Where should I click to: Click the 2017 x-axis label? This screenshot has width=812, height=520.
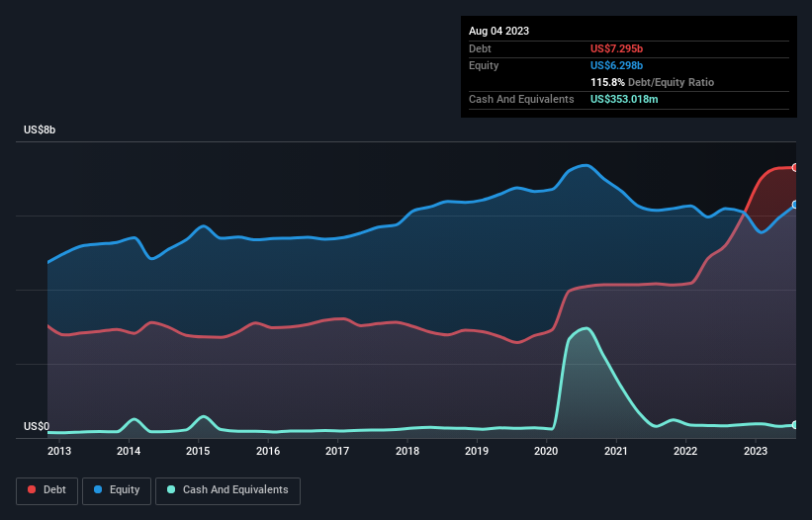337,451
